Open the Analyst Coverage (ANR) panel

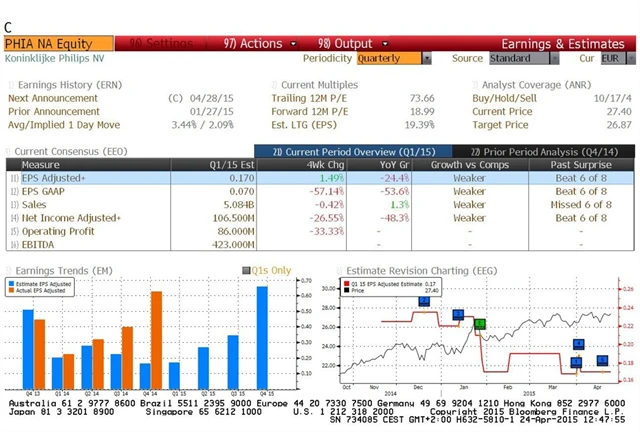pos(476,86)
